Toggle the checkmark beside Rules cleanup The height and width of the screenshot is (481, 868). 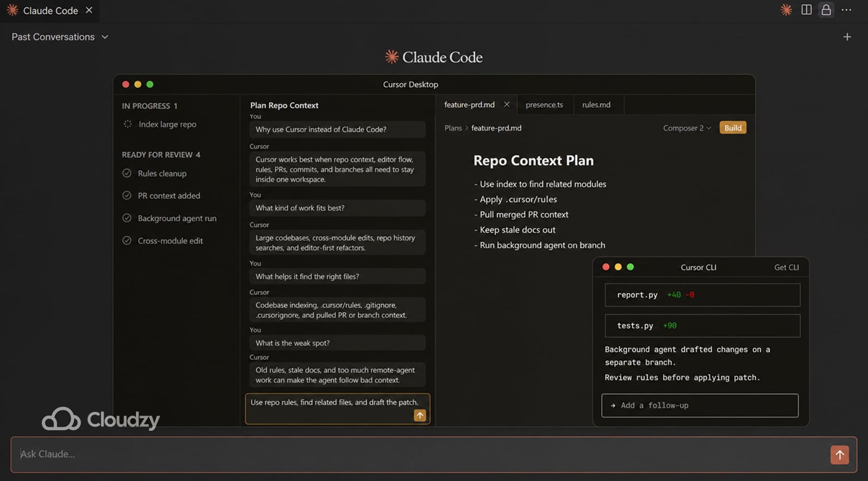pyautogui.click(x=127, y=173)
